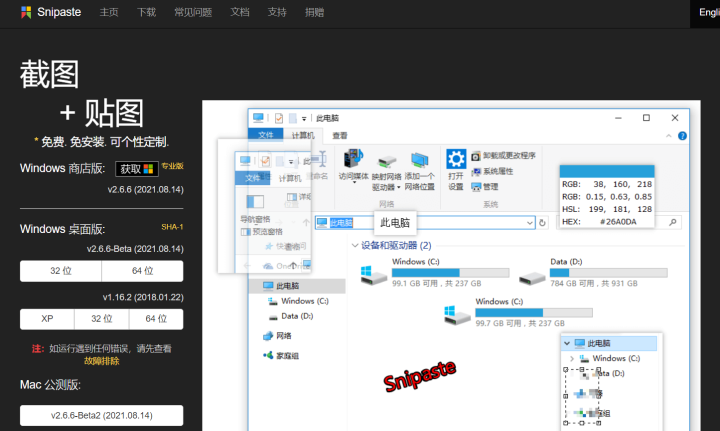Open the address bar history dropdown

(x=529, y=223)
